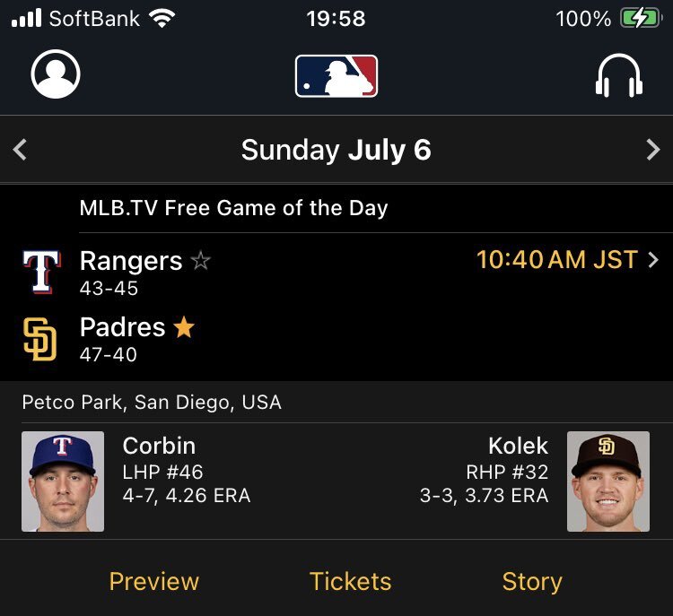Tap the 10:40 AM JST game time
673x616 pixels.
coord(556,259)
